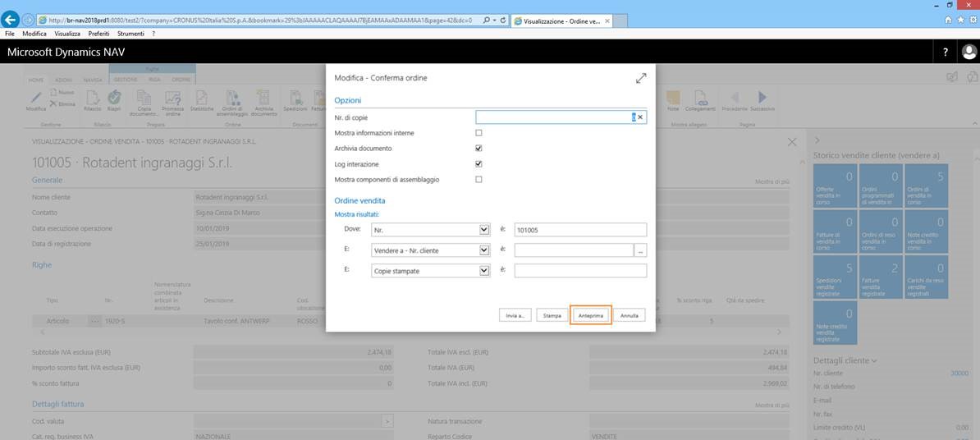
Task: Click the browser home icon
Action: (x=948, y=20)
